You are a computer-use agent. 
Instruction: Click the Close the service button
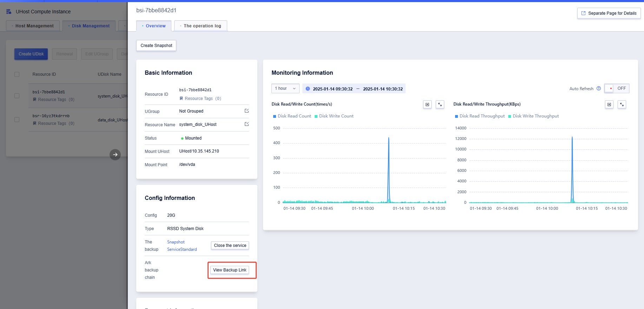(x=230, y=246)
